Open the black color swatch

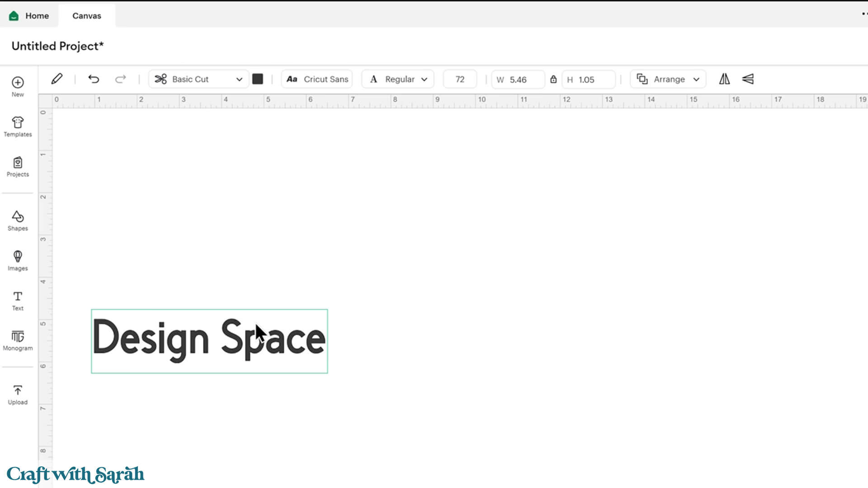[x=258, y=79]
